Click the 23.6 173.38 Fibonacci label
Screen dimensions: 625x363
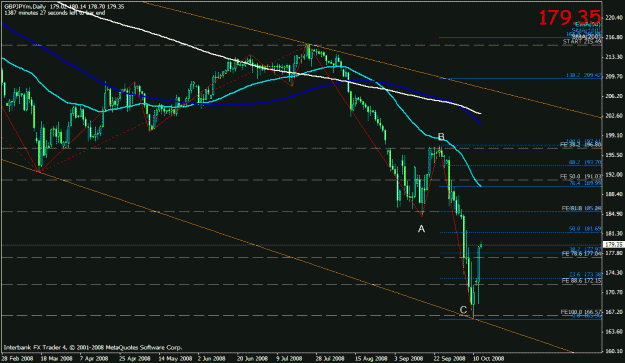pos(585,275)
